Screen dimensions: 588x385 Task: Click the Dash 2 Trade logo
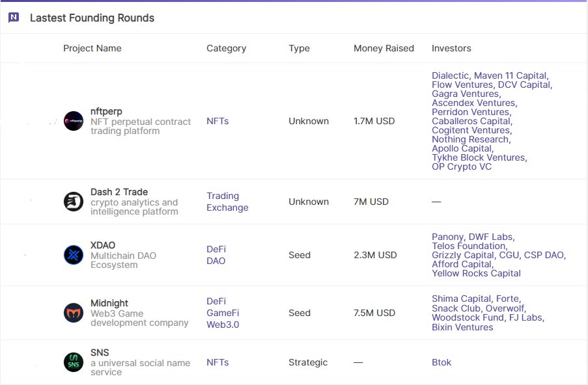74,202
